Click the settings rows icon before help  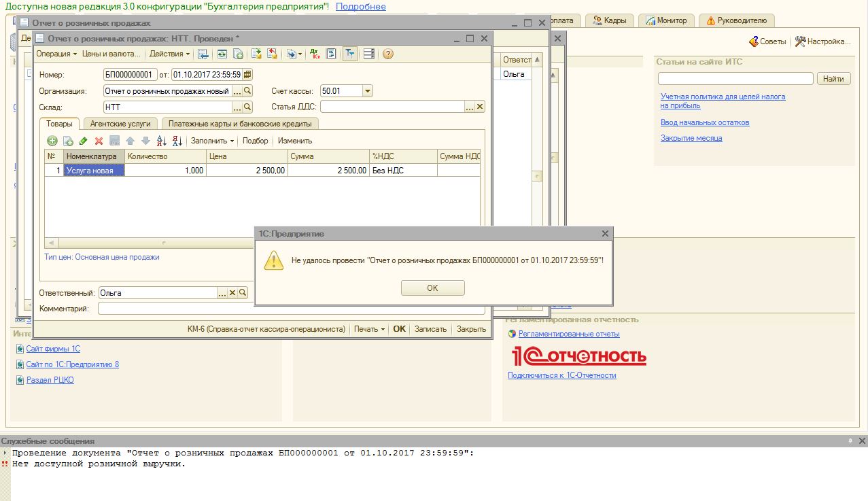pos(369,54)
